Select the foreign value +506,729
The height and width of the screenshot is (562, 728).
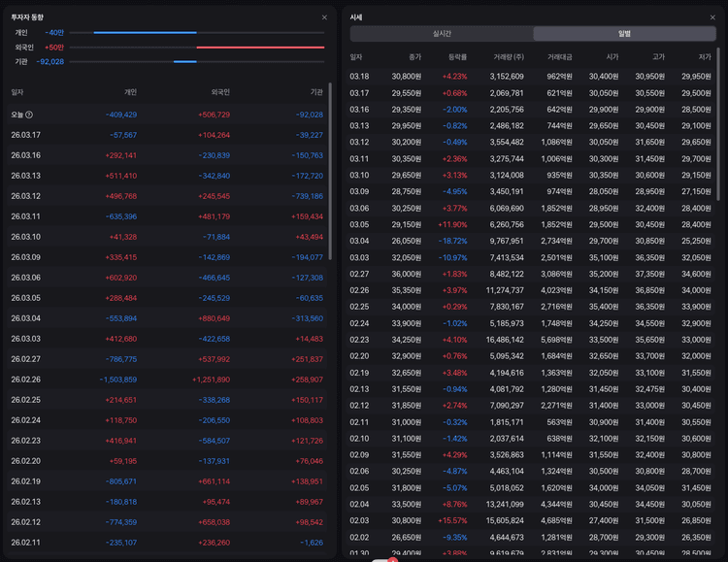(x=215, y=115)
